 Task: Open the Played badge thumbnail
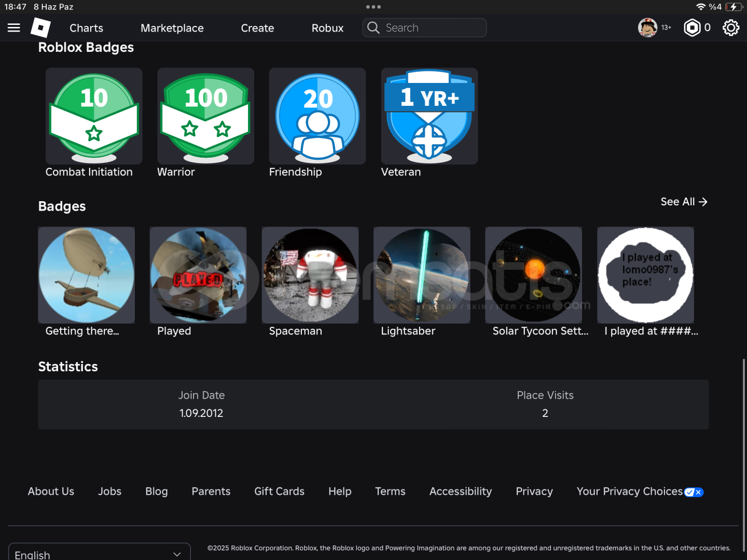(198, 275)
